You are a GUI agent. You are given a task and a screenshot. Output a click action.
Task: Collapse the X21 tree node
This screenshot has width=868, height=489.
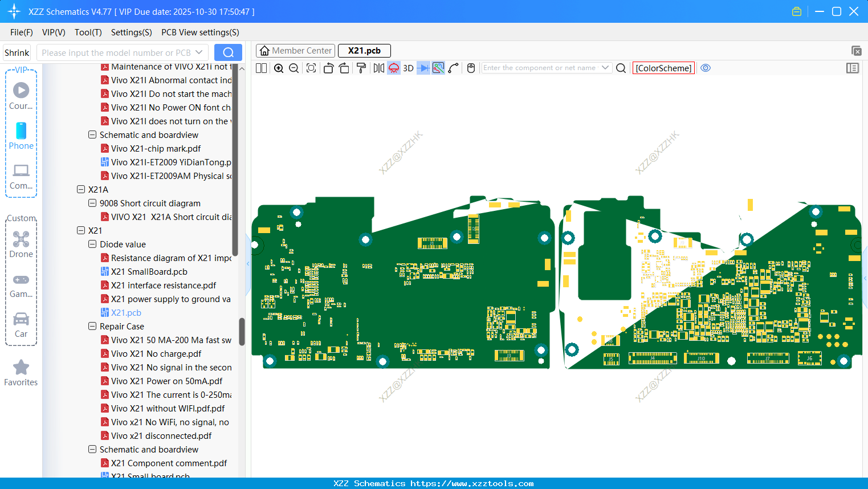[x=81, y=230]
